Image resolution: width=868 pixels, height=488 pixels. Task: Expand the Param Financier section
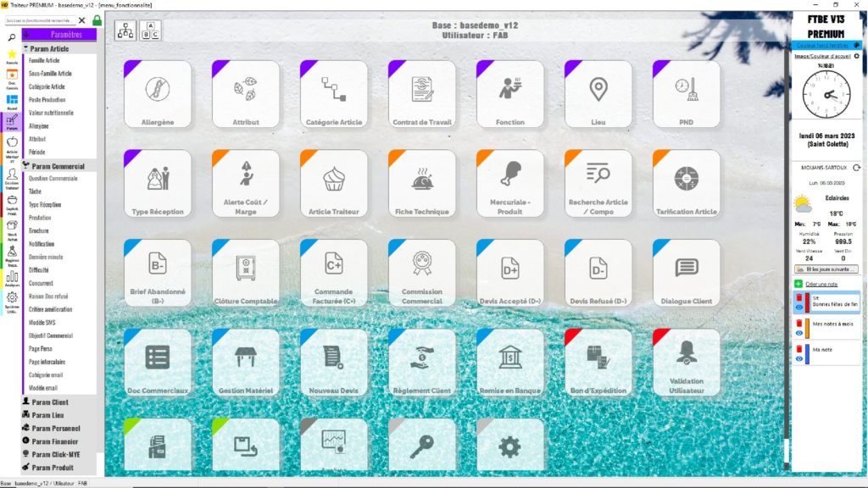pos(59,441)
